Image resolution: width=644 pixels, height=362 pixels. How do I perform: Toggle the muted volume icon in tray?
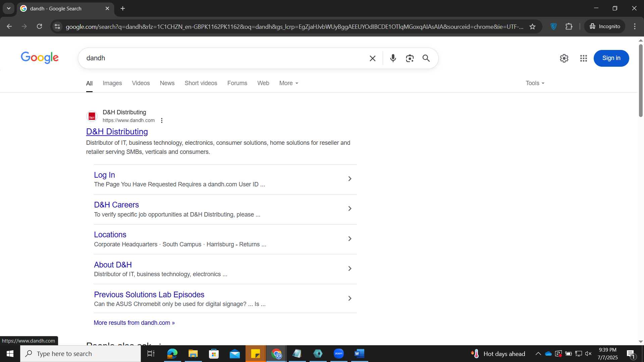click(x=588, y=354)
